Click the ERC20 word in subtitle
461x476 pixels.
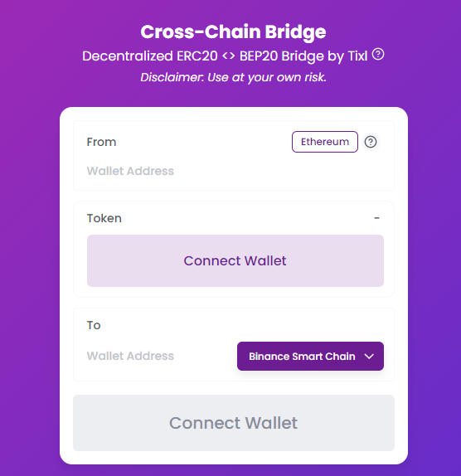tap(197, 56)
